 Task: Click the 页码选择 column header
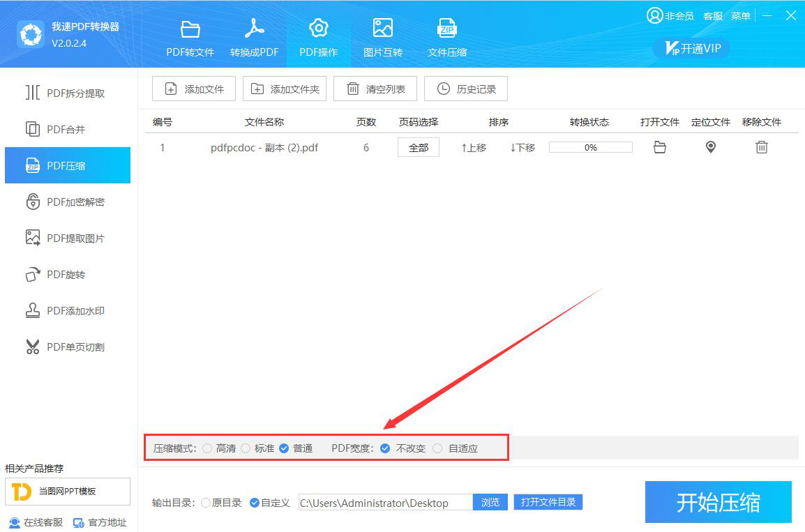(x=419, y=122)
